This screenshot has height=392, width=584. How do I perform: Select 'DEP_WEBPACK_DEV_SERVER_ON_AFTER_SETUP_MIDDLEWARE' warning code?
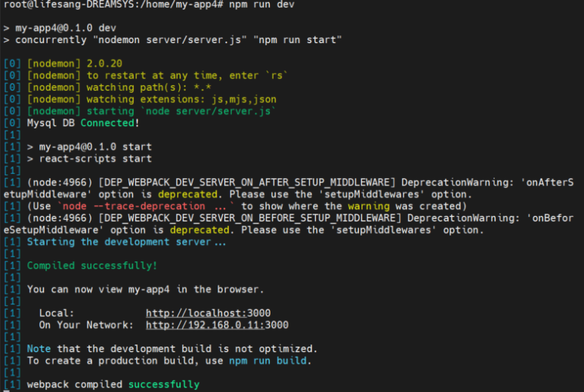pyautogui.click(x=246, y=183)
